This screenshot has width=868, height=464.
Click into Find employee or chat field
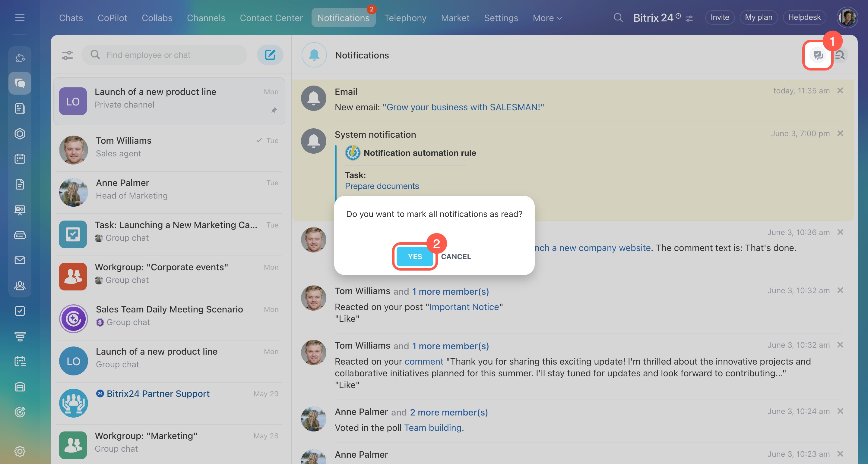click(164, 55)
